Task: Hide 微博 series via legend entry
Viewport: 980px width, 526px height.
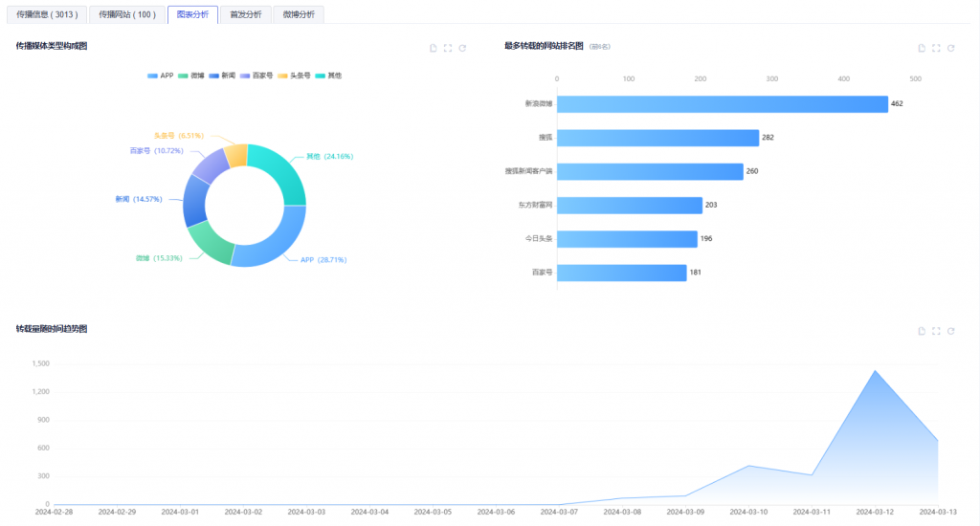Action: coord(190,75)
